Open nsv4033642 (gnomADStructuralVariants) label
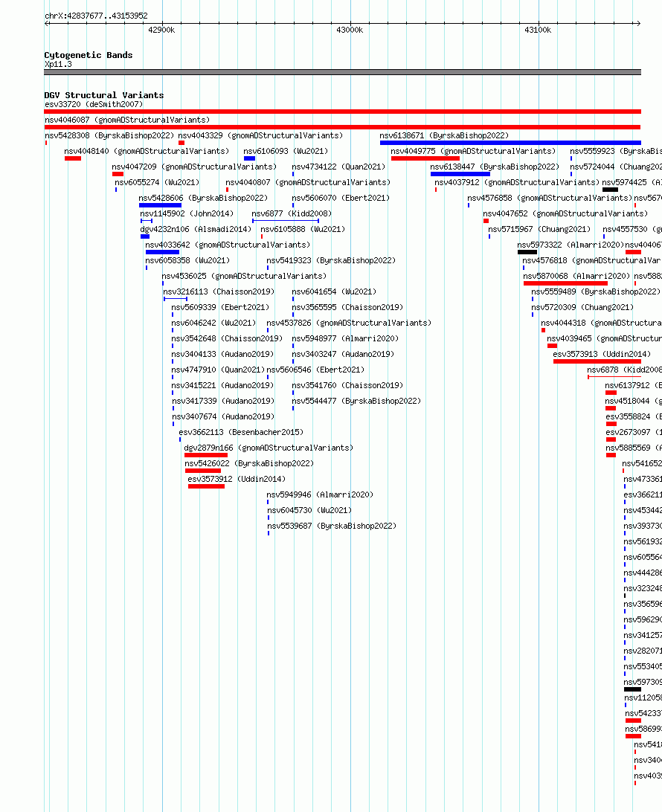 pos(228,244)
